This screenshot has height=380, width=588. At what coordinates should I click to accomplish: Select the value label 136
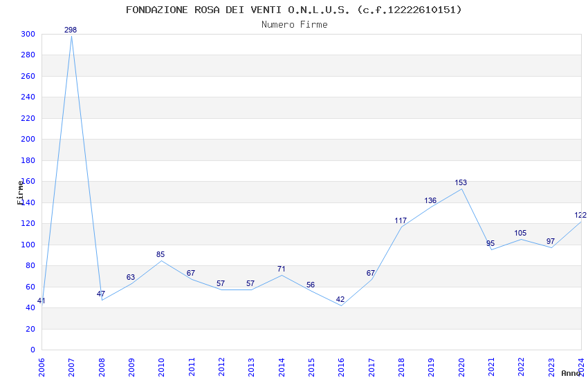430,200
